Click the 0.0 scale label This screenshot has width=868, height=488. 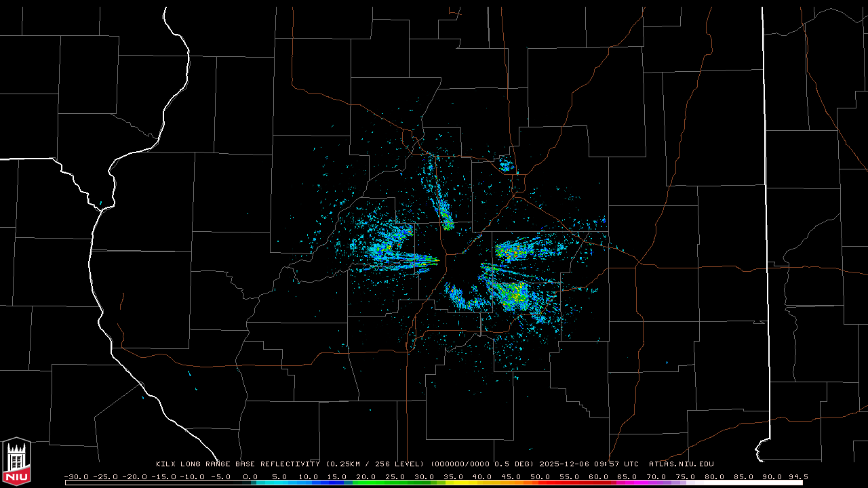[250, 476]
